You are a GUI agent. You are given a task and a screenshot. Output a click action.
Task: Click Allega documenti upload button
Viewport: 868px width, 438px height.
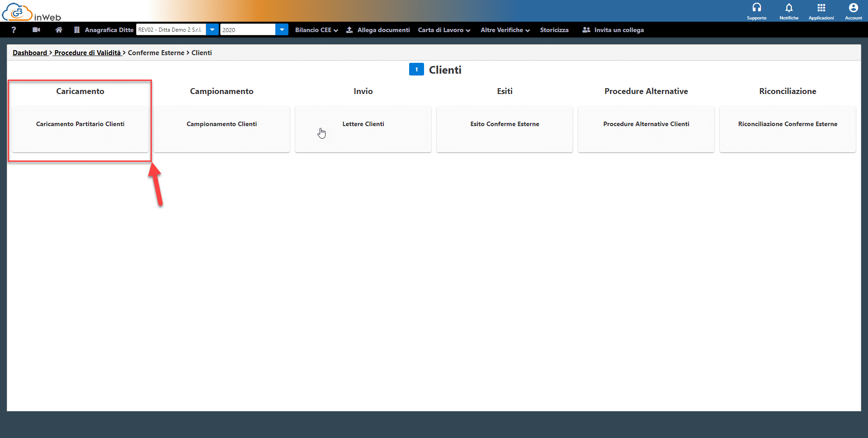click(378, 30)
